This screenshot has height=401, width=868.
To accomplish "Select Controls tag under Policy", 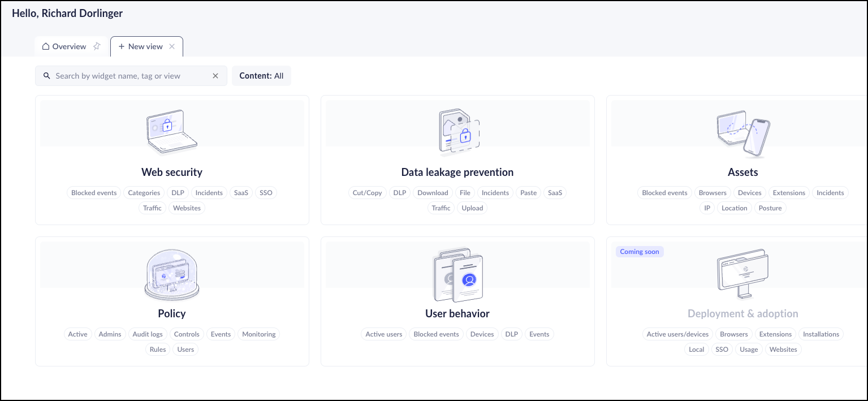I will (x=187, y=334).
